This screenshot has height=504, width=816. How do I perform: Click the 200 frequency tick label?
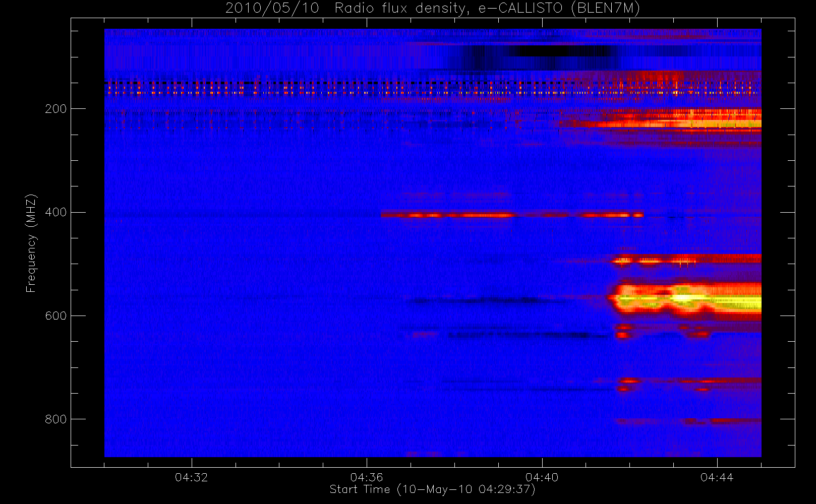55,109
